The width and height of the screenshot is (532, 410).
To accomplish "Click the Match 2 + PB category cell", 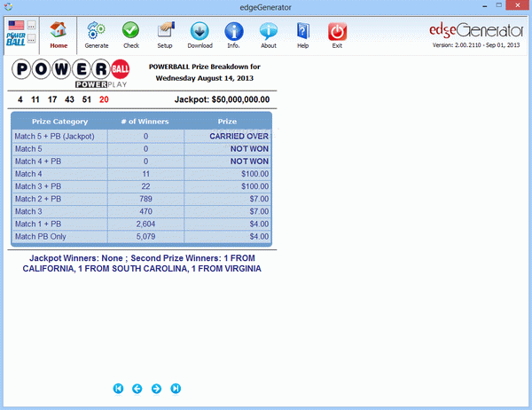I will point(59,199).
